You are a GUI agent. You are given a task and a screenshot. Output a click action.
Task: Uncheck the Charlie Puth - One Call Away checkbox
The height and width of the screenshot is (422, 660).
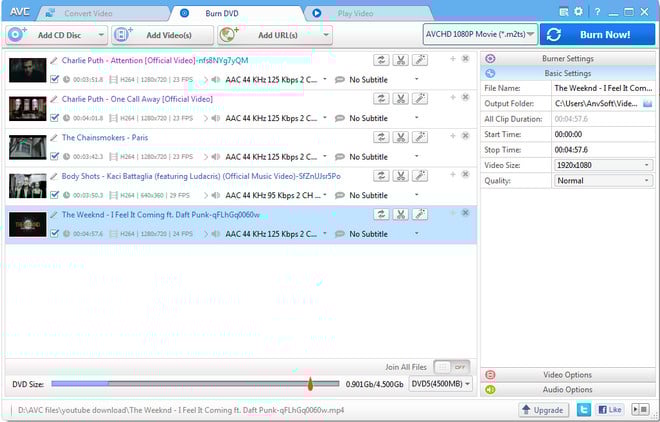coord(54,118)
